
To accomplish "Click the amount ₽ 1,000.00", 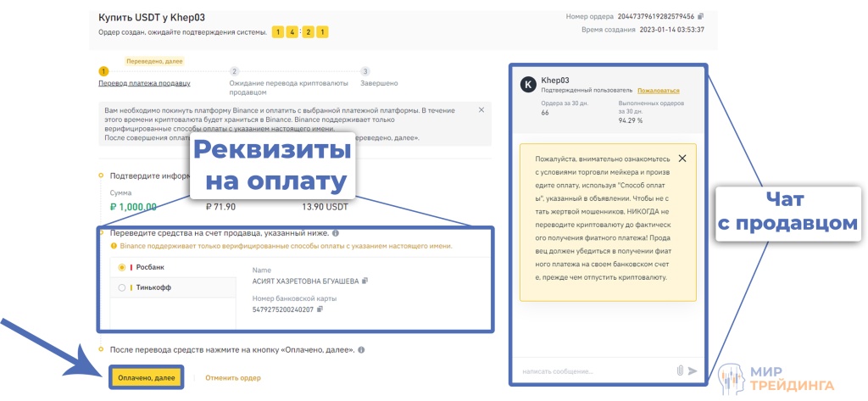I will point(133,207).
